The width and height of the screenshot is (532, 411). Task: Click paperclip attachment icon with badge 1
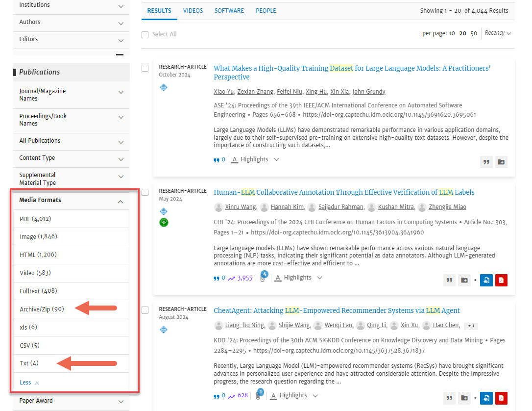(259, 396)
